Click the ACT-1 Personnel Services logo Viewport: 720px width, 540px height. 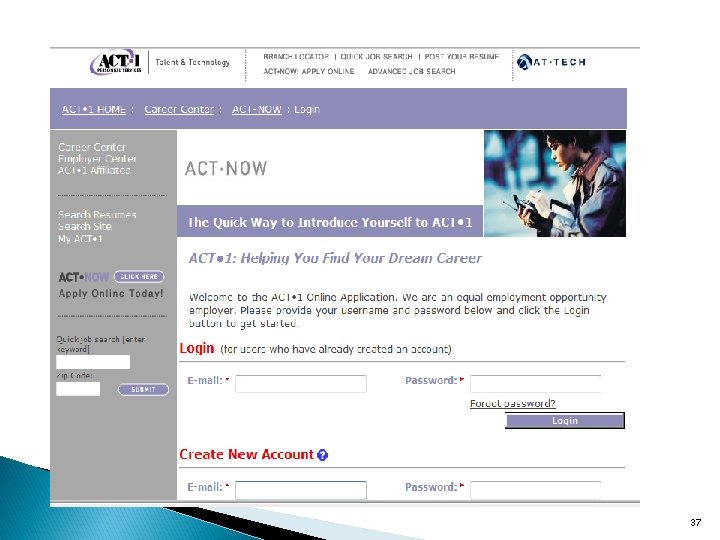tap(116, 62)
